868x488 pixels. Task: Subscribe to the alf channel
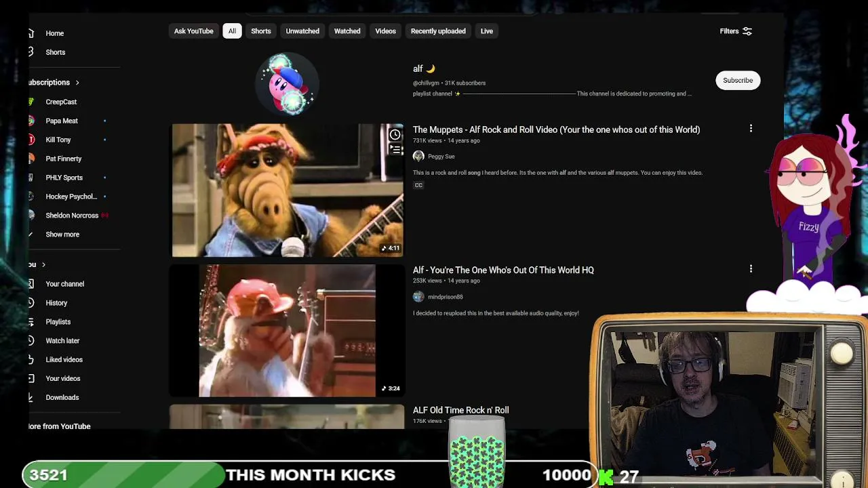tap(738, 81)
